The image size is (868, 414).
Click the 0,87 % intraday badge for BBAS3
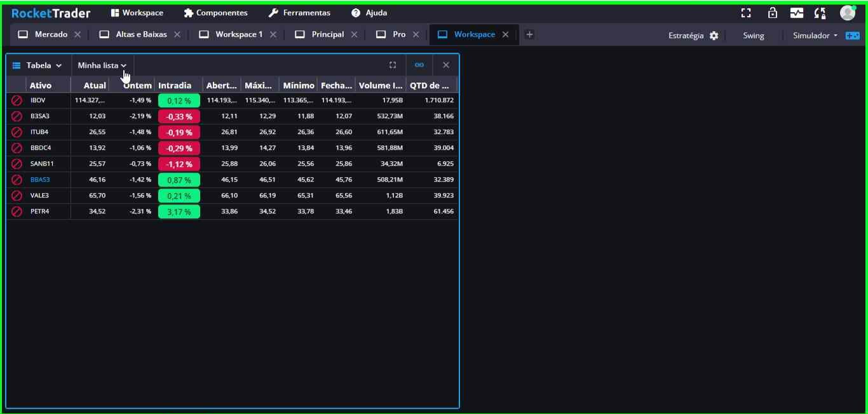(179, 180)
